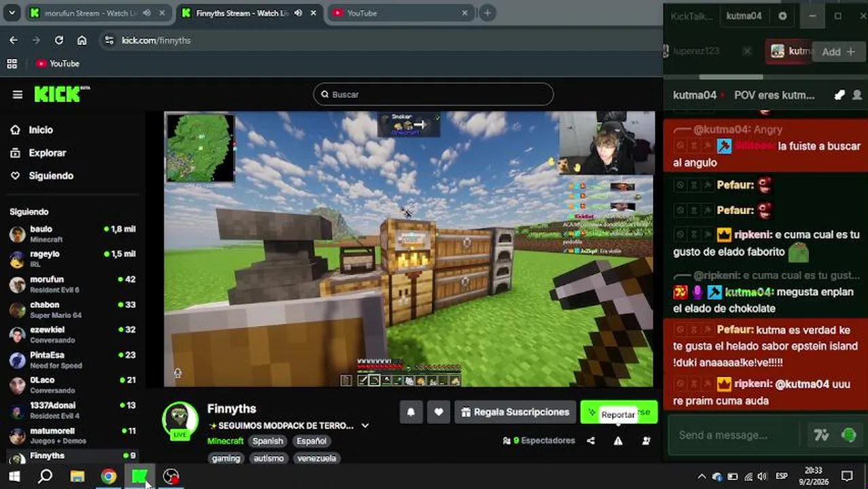
Task: Select the Español tag
Action: [x=311, y=441]
